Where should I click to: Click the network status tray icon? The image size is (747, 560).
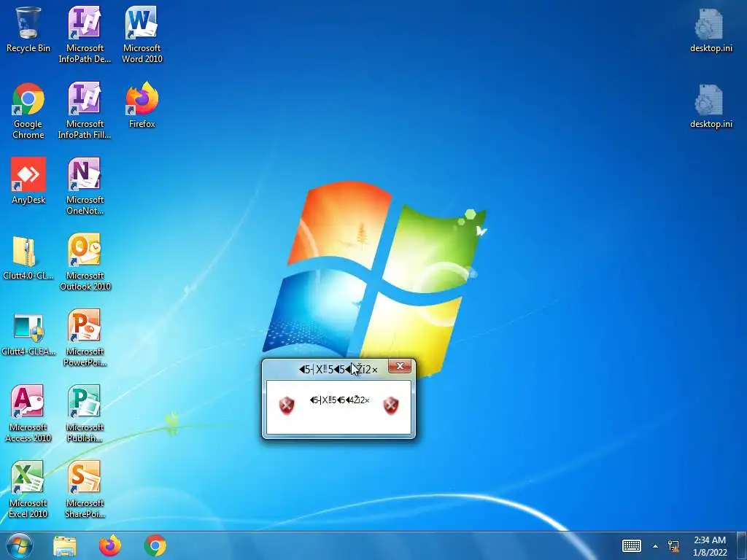click(x=673, y=545)
